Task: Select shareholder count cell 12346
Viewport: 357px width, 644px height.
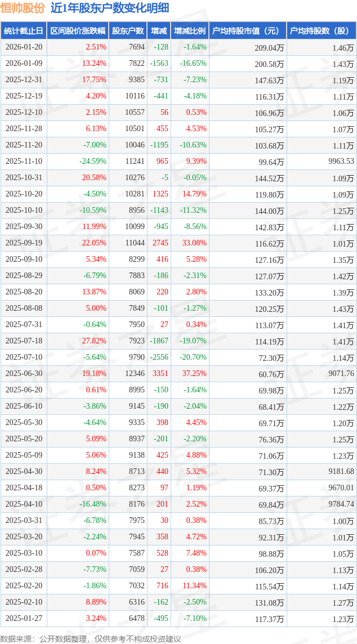Action: coord(134,374)
